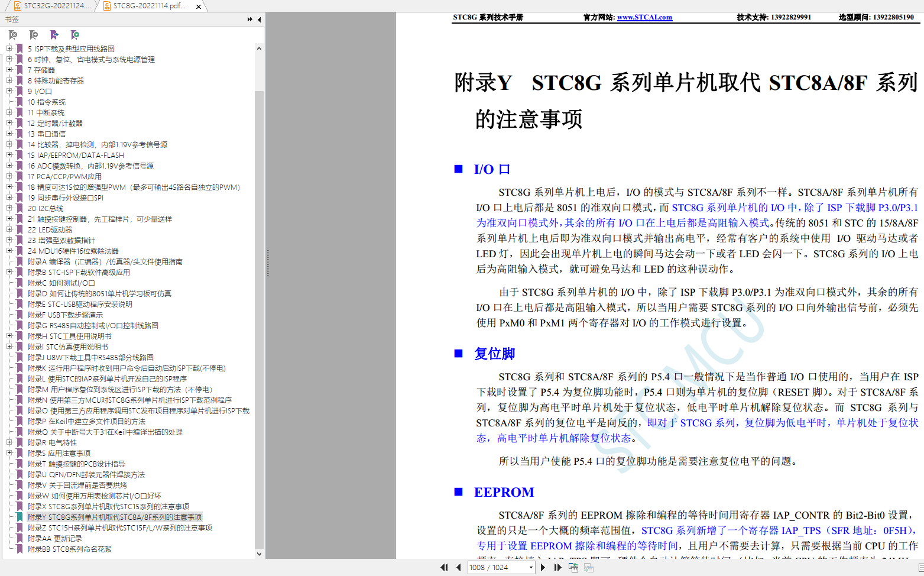The image size is (924, 576).
Task: Open bookmark 附录P 在Keil中建立多文件项目的方法
Action: [x=86, y=421]
